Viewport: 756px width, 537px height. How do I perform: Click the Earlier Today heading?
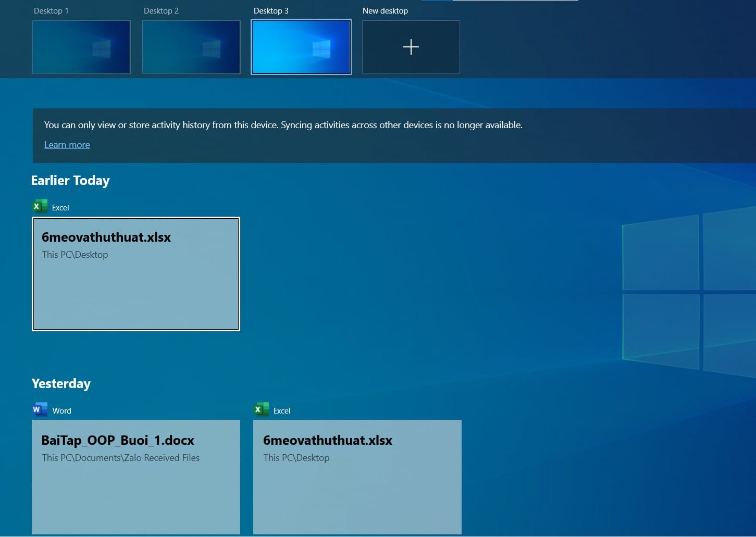(x=70, y=180)
